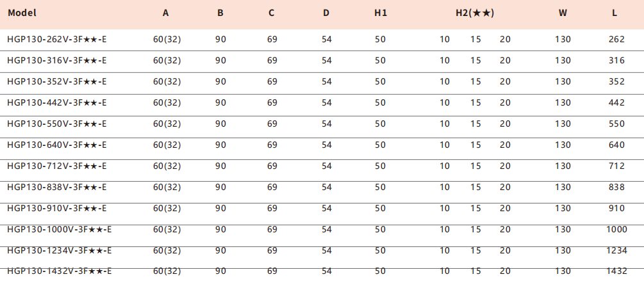Click the Model column header
This screenshot has height=288, width=644.
tap(22, 13)
